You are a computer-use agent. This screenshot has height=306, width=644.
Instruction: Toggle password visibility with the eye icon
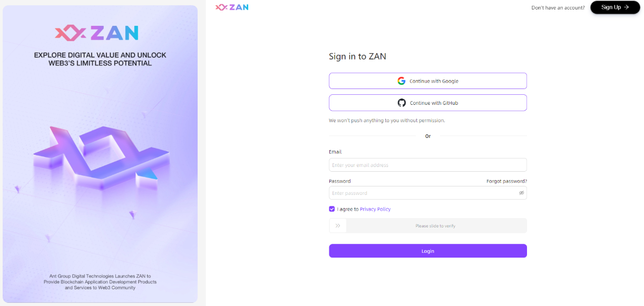(521, 193)
